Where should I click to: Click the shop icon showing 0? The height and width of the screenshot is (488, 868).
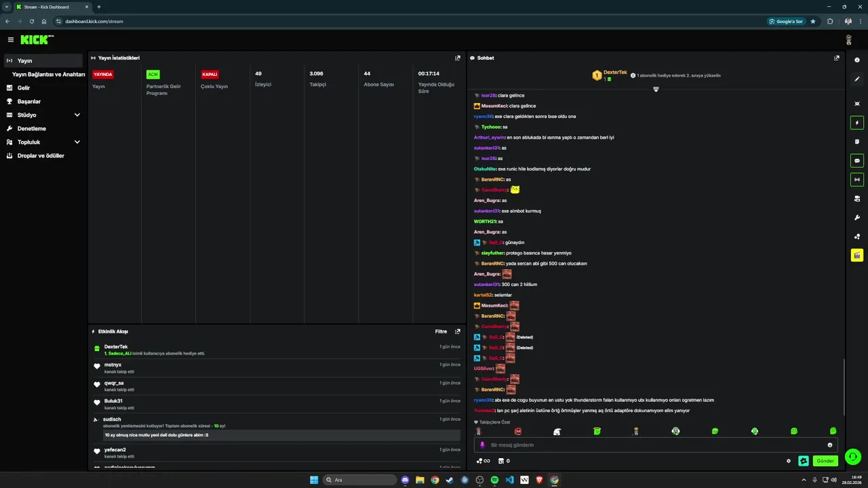(504, 461)
